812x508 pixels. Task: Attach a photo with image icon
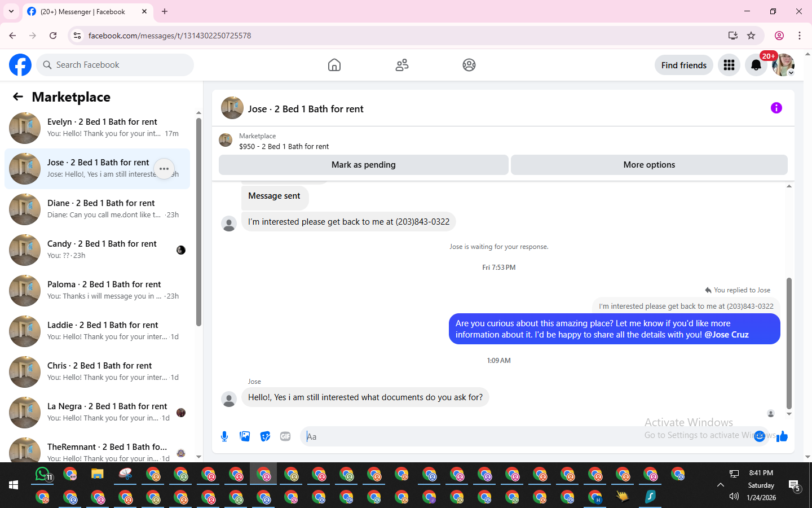click(245, 436)
